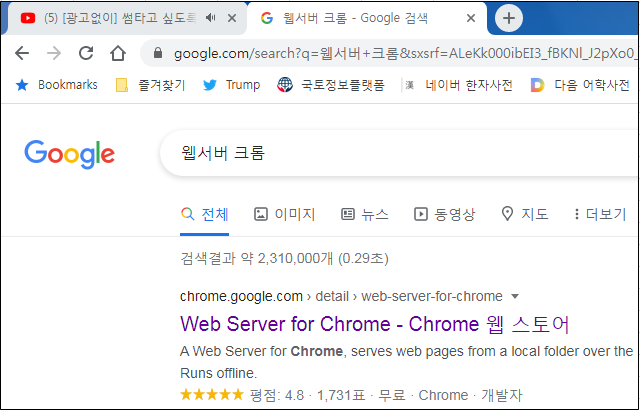This screenshot has height=410, width=640.
Task: Open Web Server for Chrome result link
Action: (x=374, y=324)
